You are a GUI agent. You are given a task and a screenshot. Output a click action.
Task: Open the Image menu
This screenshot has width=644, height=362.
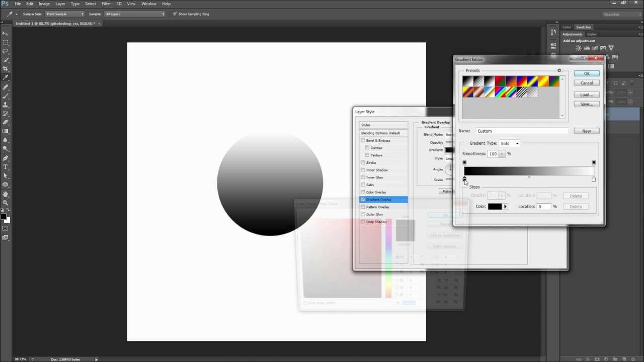(44, 4)
